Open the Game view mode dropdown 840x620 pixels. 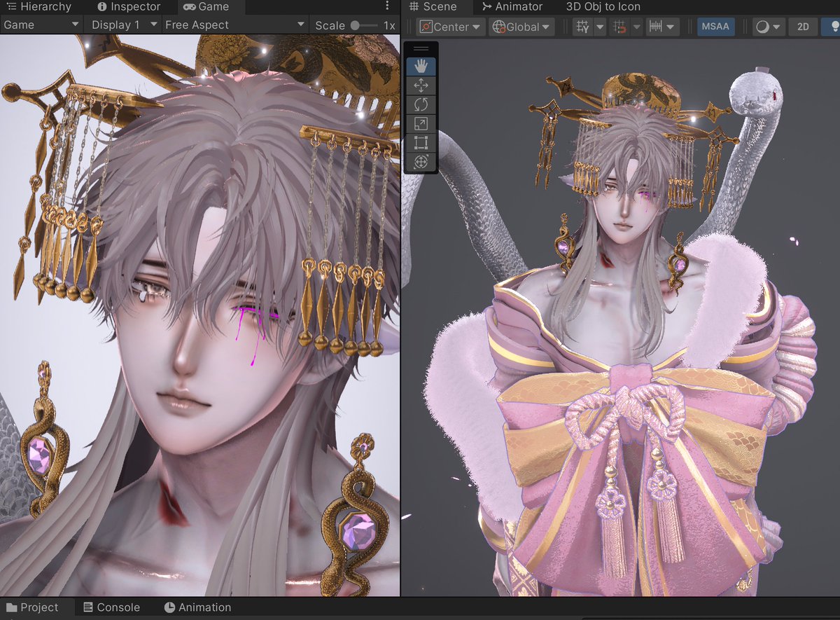pyautogui.click(x=41, y=25)
